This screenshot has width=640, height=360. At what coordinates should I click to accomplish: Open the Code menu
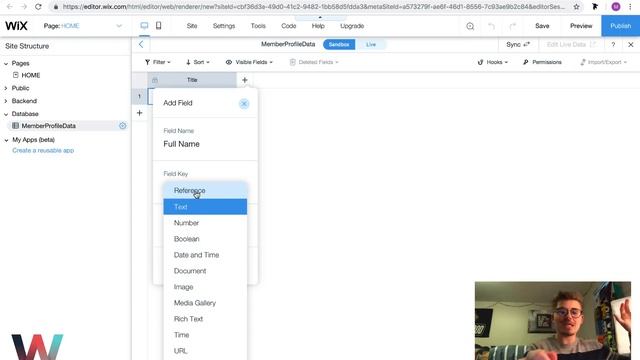click(289, 26)
